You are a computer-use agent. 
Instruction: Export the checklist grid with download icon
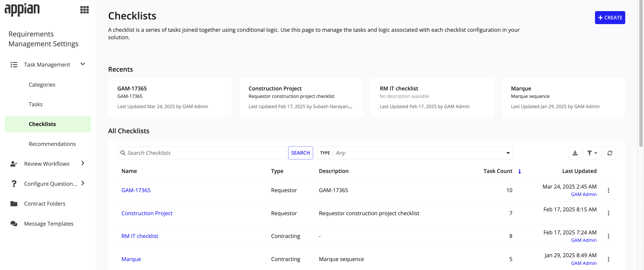[575, 153]
